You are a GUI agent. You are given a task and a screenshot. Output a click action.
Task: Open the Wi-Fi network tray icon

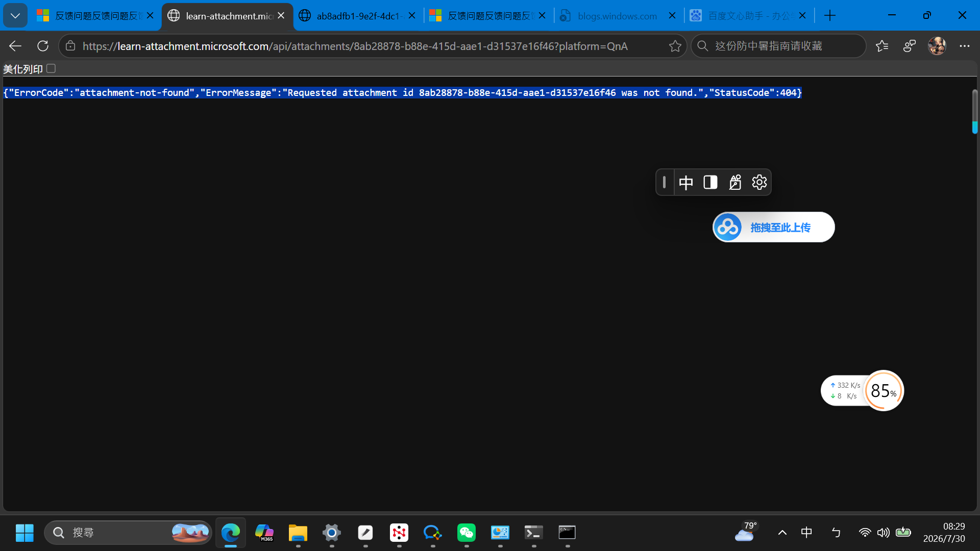pos(865,533)
